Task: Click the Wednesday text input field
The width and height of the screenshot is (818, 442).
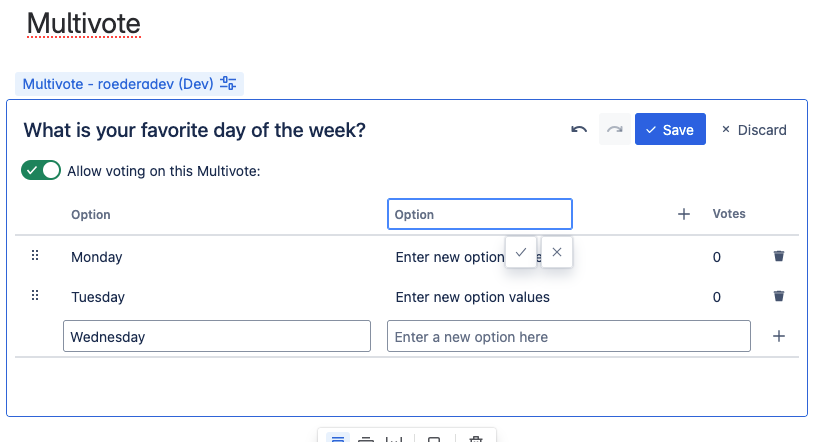Action: point(216,336)
